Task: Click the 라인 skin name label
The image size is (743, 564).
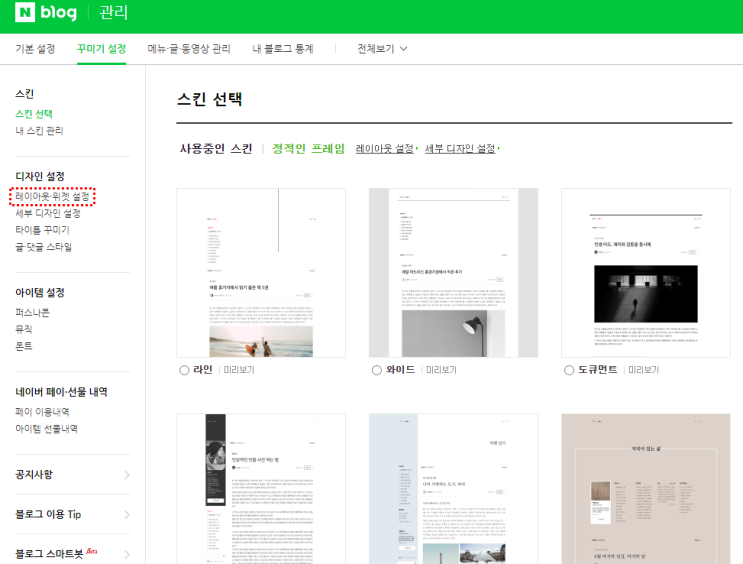Action: click(203, 370)
